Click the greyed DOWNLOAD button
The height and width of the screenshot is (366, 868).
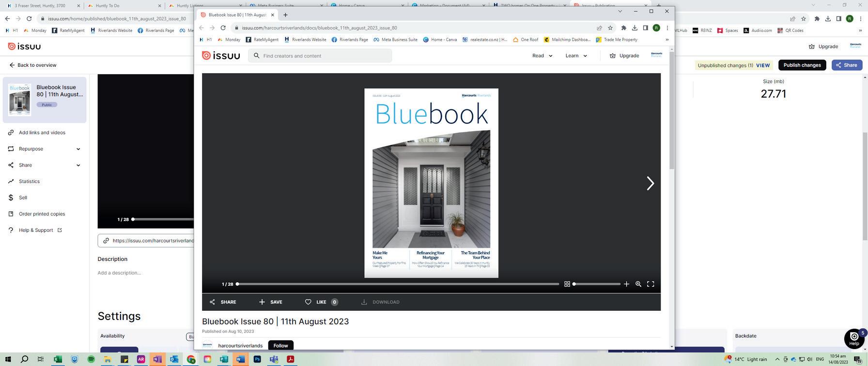coord(380,302)
